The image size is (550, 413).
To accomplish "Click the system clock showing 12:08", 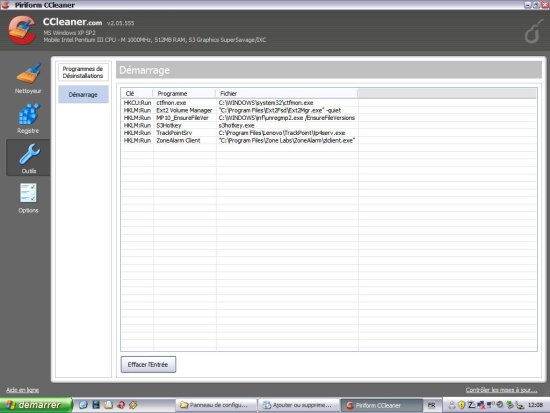I will [535, 405].
